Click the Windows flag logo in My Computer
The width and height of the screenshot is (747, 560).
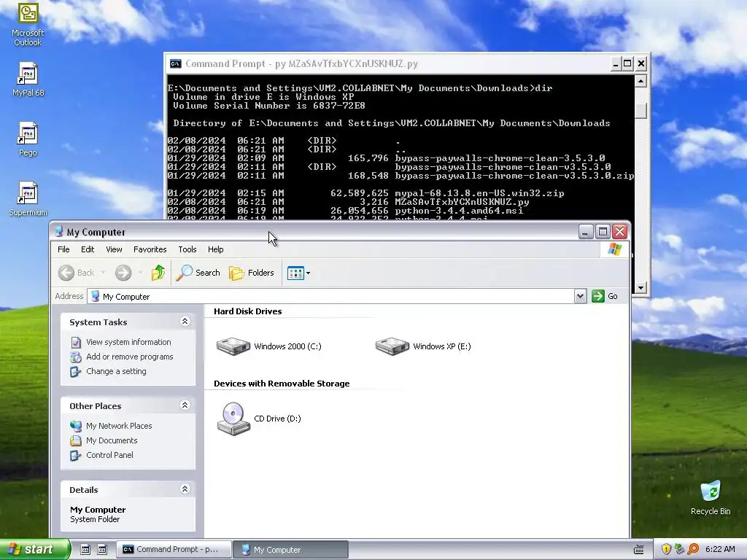(x=614, y=249)
